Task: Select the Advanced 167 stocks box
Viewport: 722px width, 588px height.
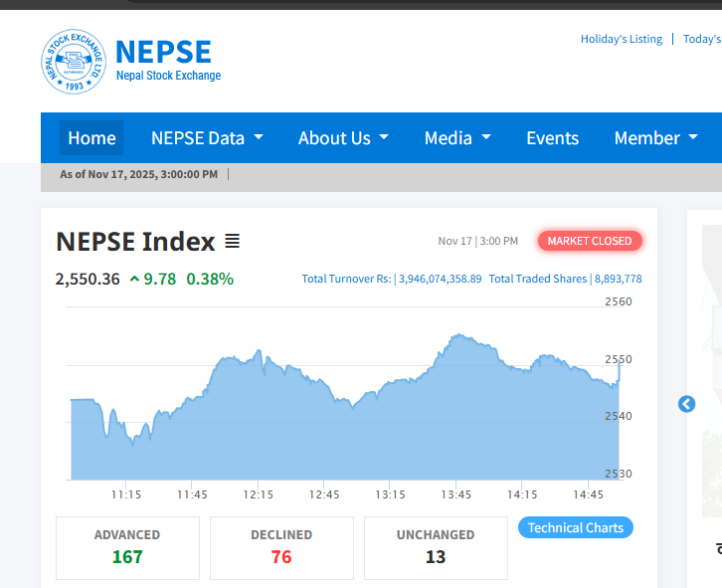Action: pos(127,547)
